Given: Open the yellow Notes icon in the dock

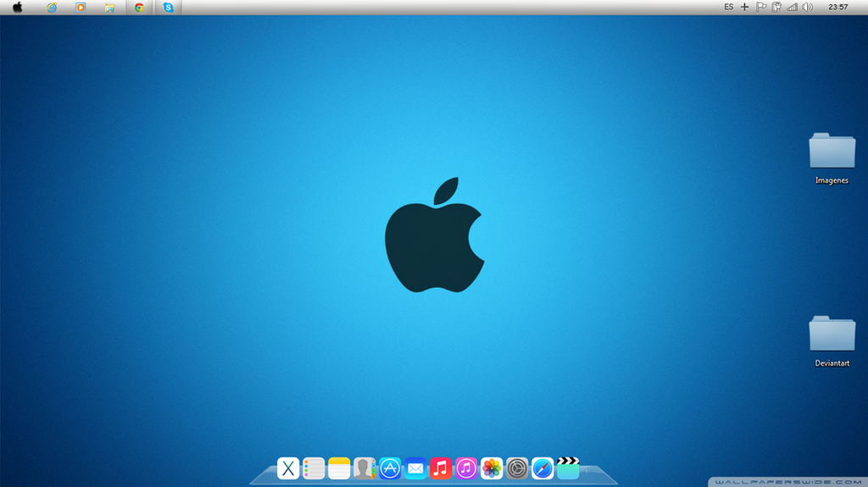Looking at the screenshot, I should (x=339, y=468).
